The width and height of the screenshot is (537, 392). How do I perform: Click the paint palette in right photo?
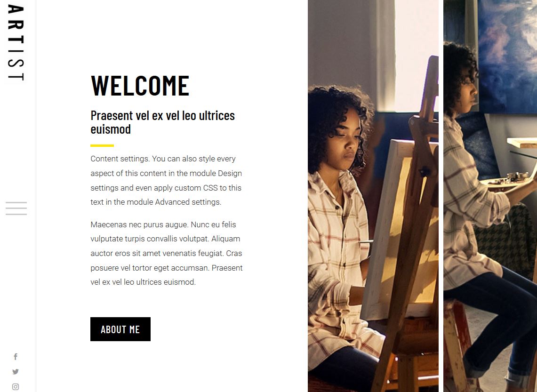(x=506, y=180)
